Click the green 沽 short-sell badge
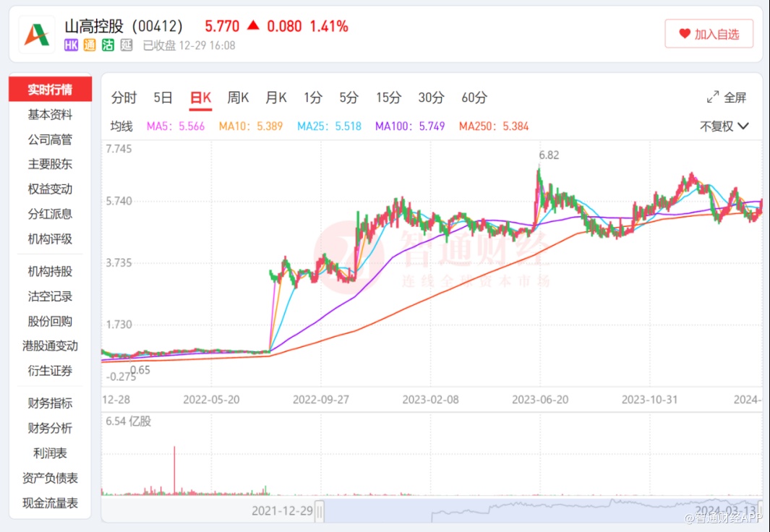This screenshot has width=770, height=532. click(x=108, y=46)
